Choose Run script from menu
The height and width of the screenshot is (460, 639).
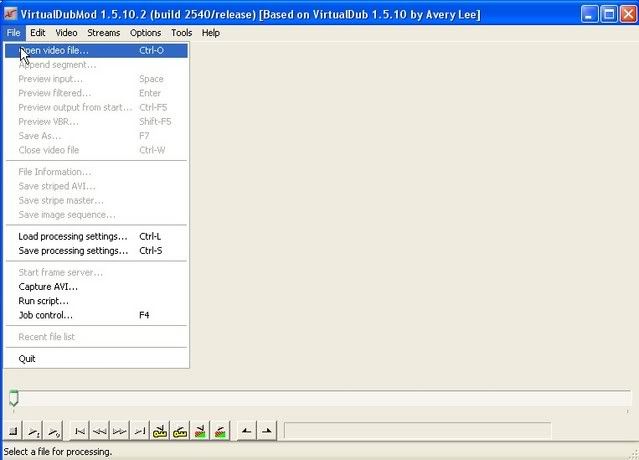click(97, 301)
